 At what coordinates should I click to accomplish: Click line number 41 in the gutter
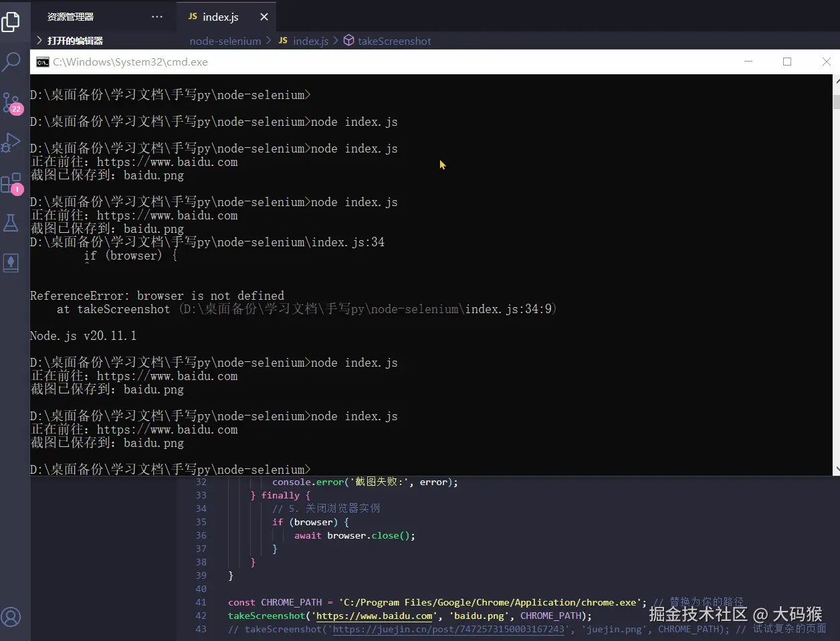tap(201, 602)
